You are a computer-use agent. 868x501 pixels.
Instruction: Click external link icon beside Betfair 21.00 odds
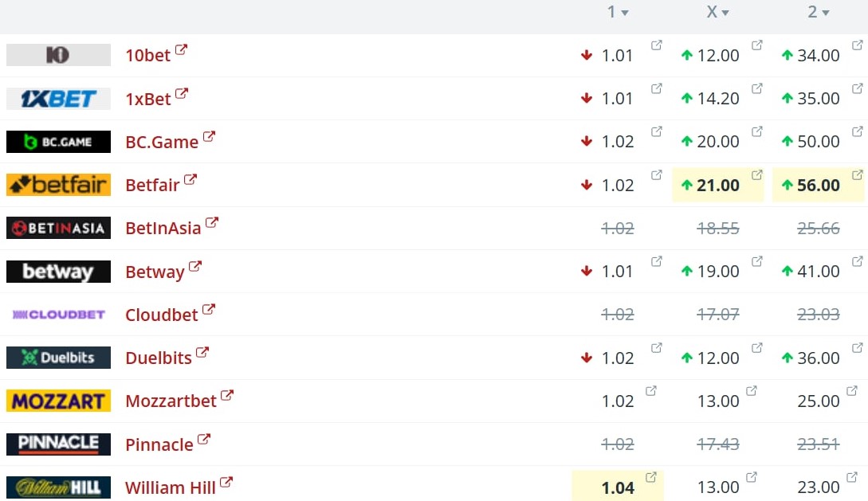[x=756, y=174]
